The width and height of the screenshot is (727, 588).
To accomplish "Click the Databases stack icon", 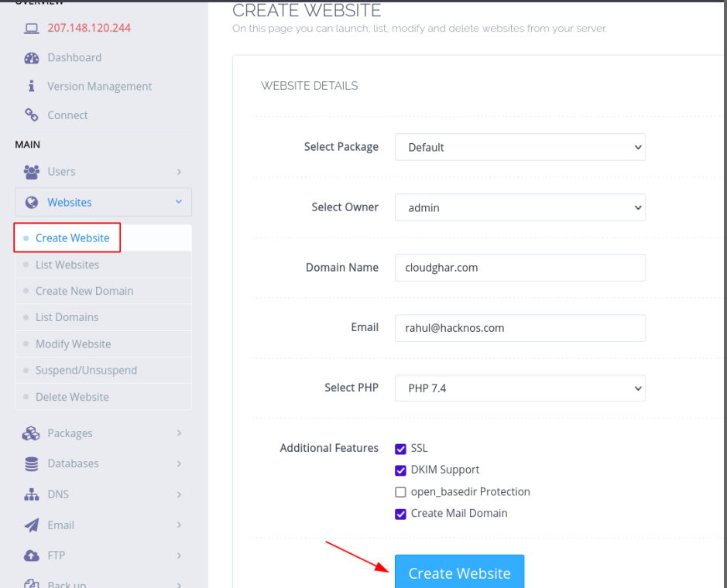I will click(x=32, y=463).
